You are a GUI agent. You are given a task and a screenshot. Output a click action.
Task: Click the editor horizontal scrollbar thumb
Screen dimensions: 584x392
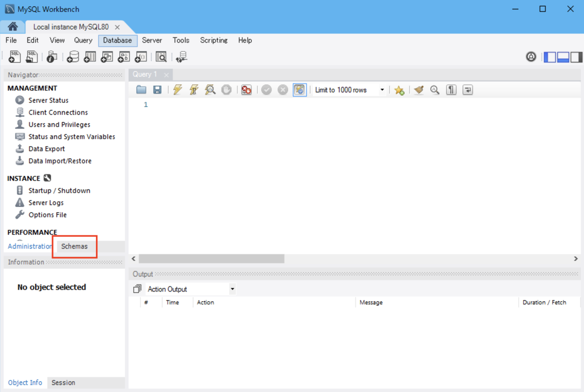[x=211, y=259]
